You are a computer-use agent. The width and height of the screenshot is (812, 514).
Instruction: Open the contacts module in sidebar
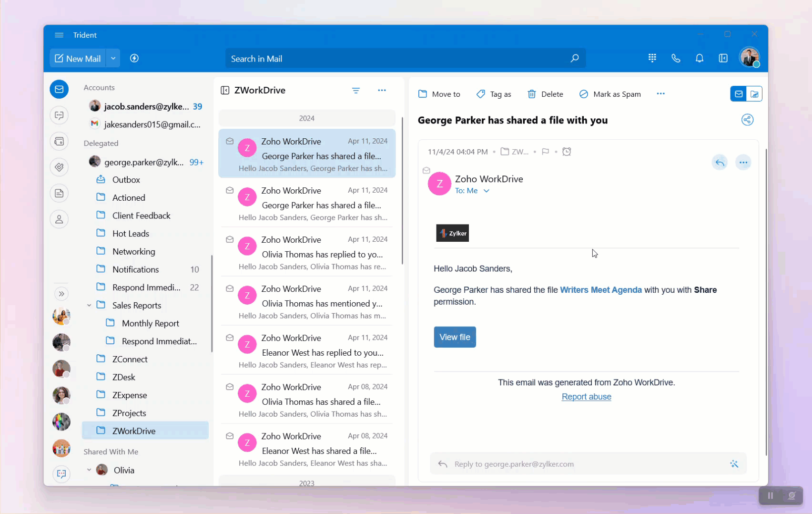pos(59,219)
